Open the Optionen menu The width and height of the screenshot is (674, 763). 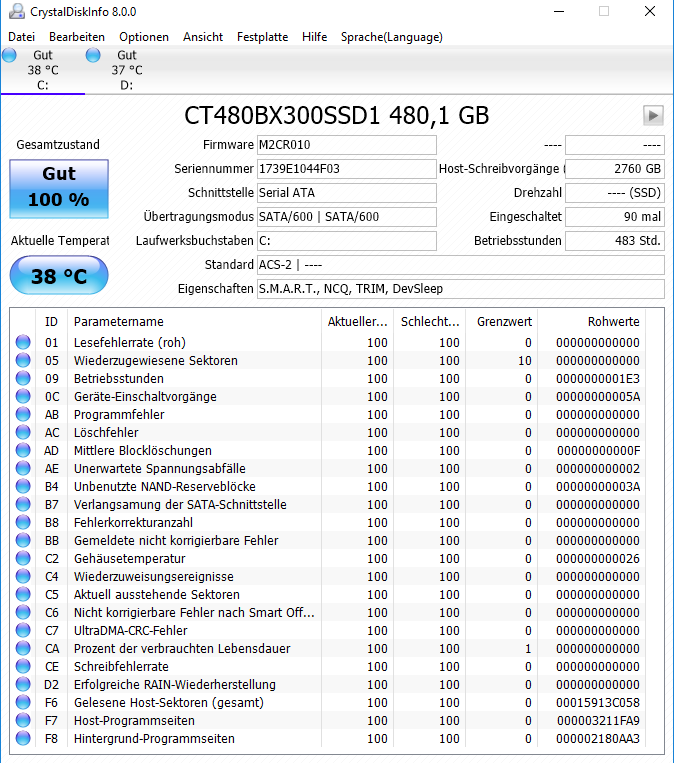(144, 37)
